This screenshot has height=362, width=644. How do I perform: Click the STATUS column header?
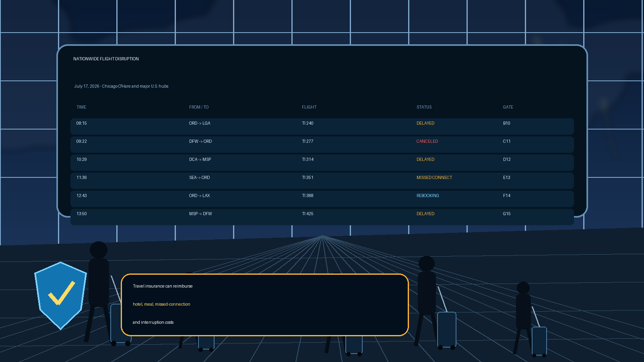(424, 107)
